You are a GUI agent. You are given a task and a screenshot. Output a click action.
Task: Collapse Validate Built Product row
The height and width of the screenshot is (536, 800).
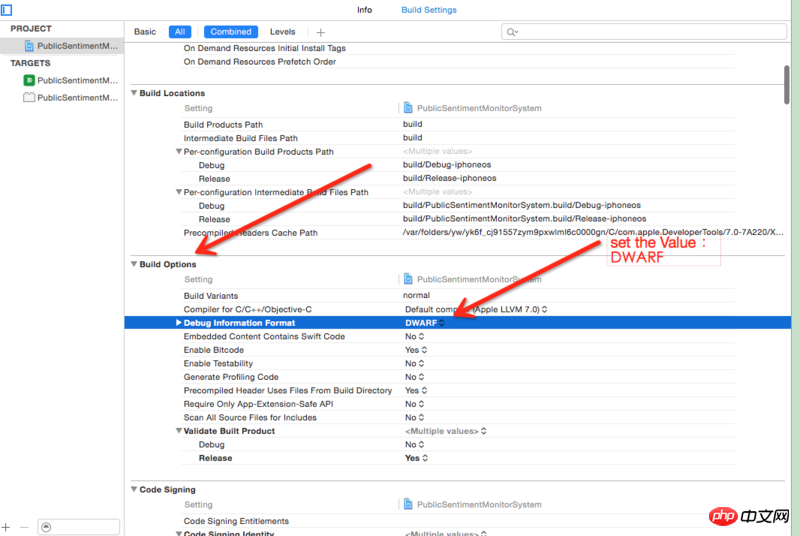coord(179,430)
